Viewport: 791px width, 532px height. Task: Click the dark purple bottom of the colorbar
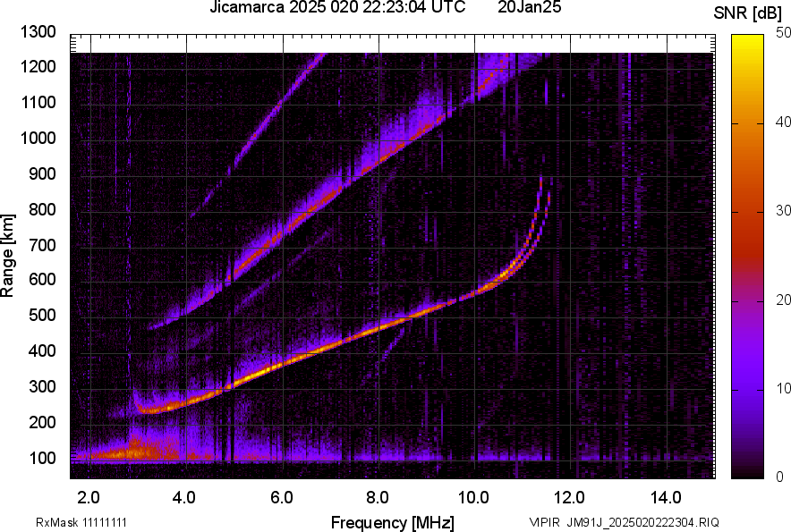pos(746,469)
